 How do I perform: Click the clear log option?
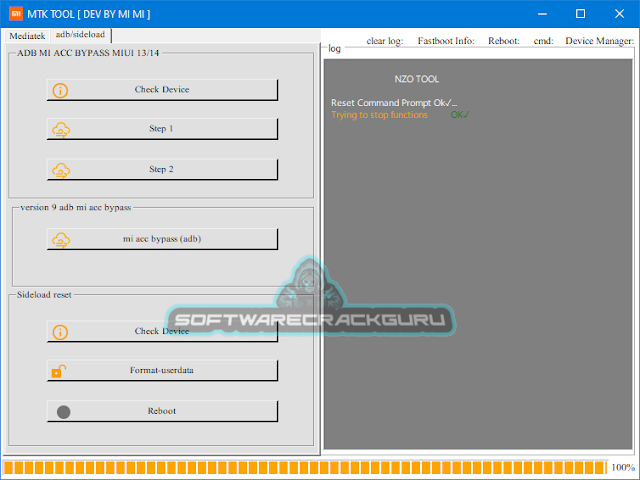tap(384, 41)
